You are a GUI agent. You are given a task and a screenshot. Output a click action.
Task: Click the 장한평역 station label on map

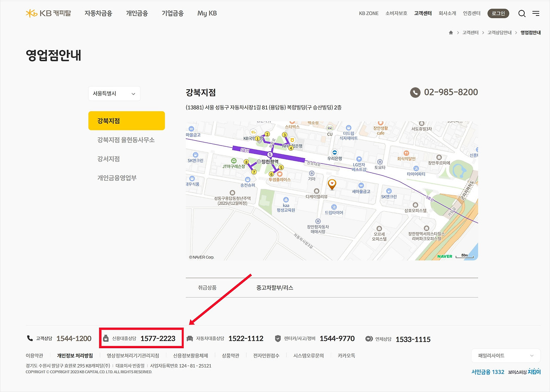270,161
